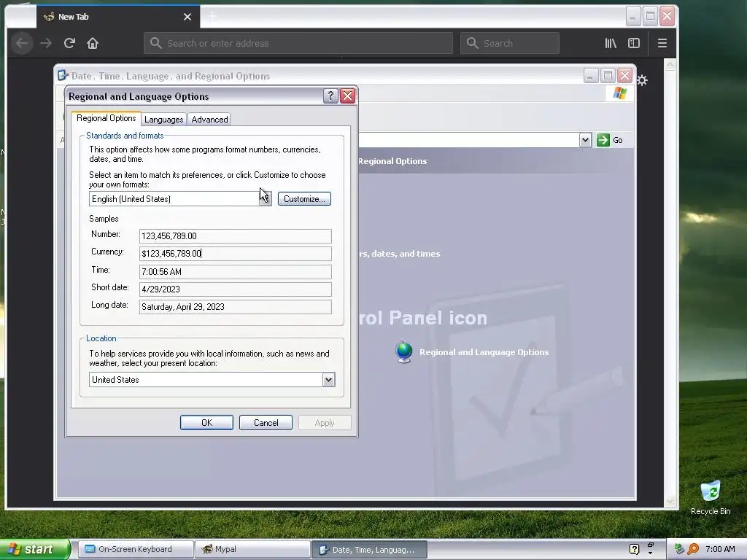Click the Windows flag logo in Control Panel
The width and height of the screenshot is (747, 560).
(x=620, y=93)
